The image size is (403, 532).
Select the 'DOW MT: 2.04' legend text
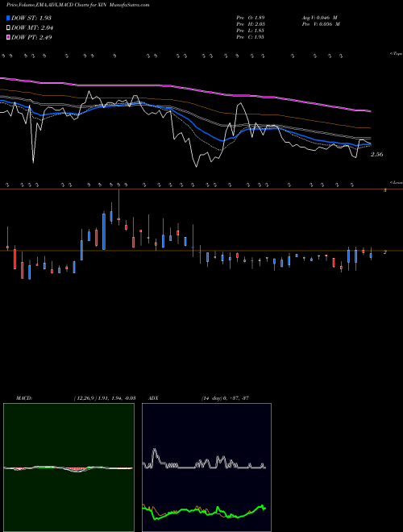pos(32,27)
